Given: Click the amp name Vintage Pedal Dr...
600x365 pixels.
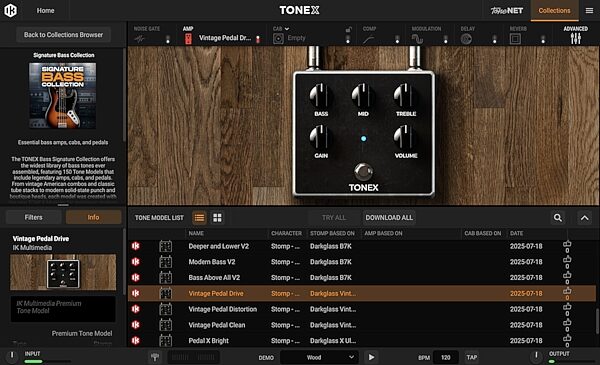Looking at the screenshot, I should [225, 38].
